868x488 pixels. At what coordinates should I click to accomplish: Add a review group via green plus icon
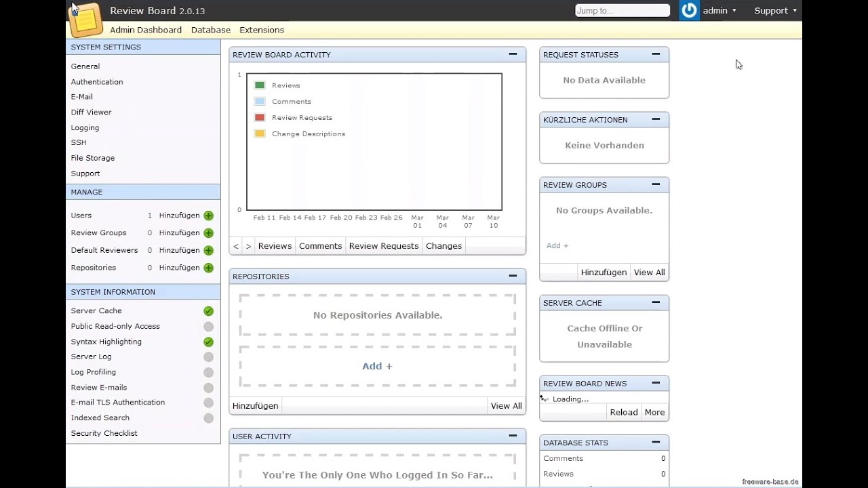pyautogui.click(x=208, y=233)
